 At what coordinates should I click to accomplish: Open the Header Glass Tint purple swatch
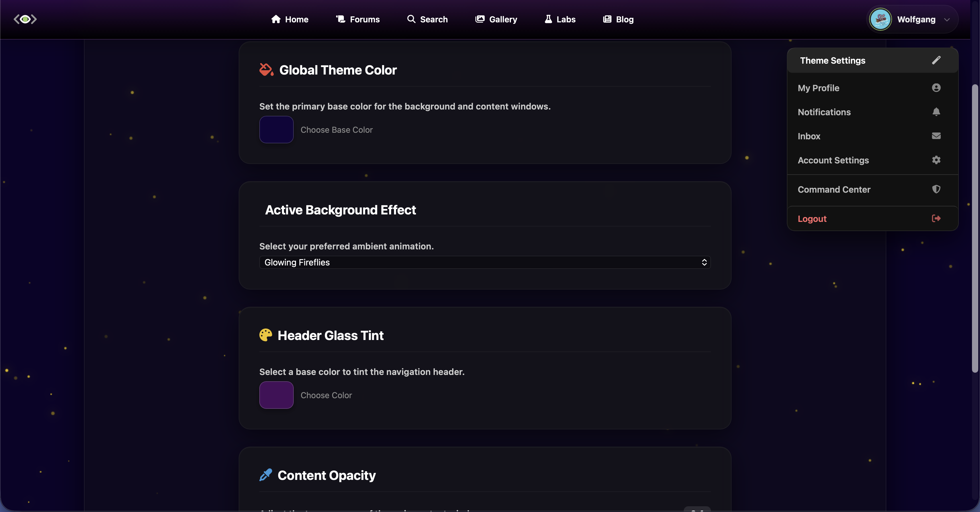(276, 395)
